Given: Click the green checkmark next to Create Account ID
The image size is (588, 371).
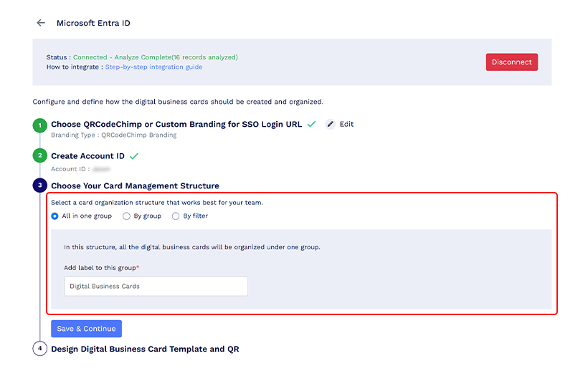Looking at the screenshot, I should tap(134, 156).
